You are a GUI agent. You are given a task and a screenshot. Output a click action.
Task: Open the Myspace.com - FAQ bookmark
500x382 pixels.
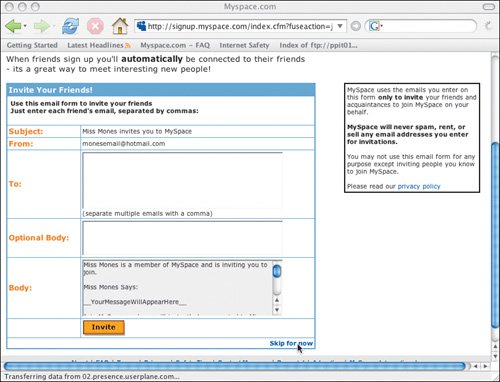click(x=175, y=45)
